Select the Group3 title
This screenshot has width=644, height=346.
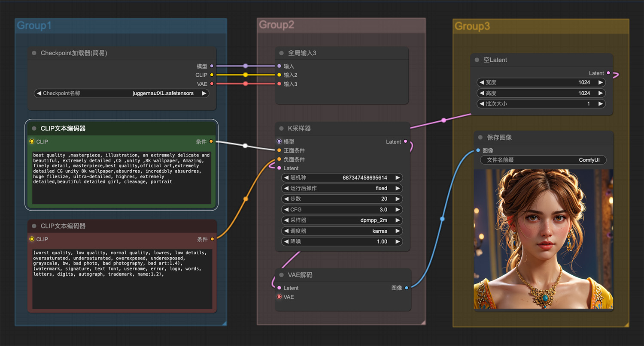(x=472, y=26)
